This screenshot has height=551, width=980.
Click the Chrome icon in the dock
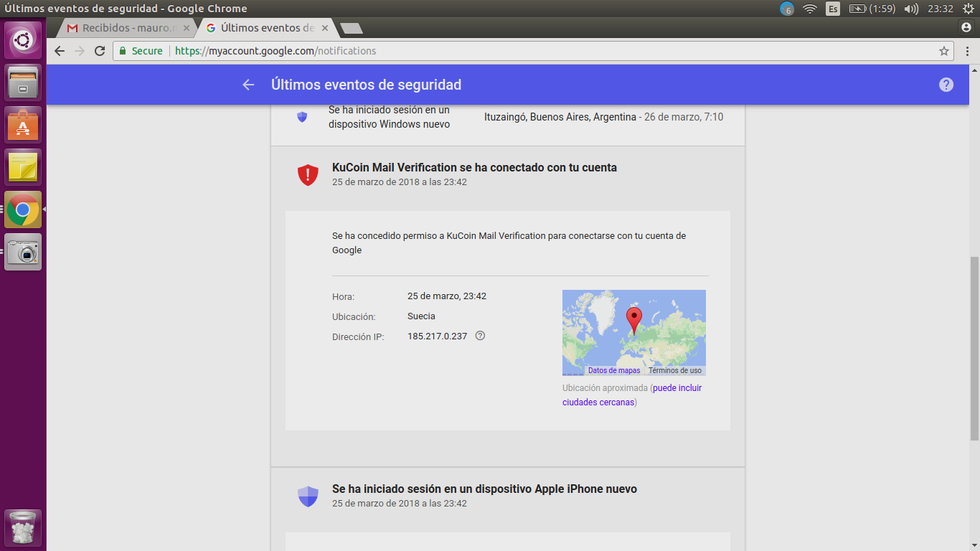tap(23, 209)
